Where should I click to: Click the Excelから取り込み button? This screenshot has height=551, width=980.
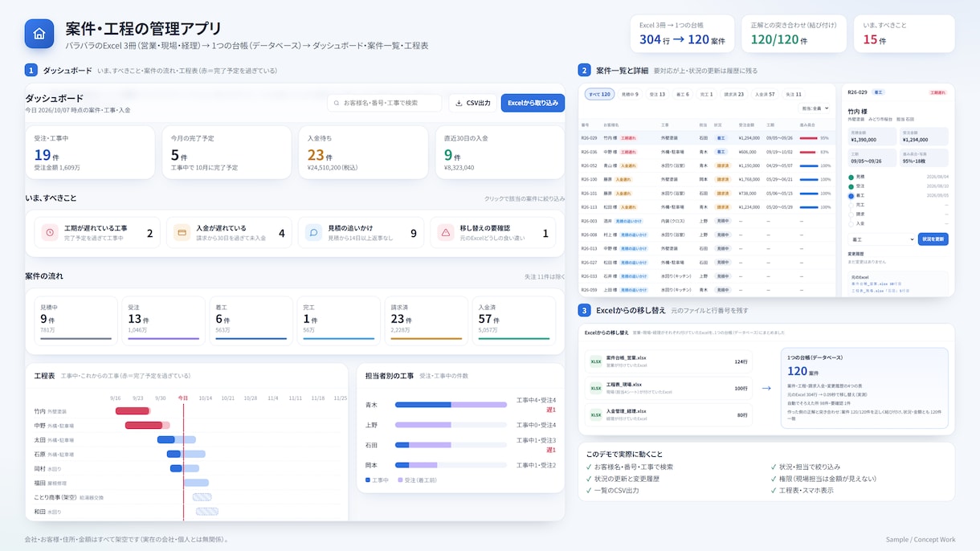533,103
